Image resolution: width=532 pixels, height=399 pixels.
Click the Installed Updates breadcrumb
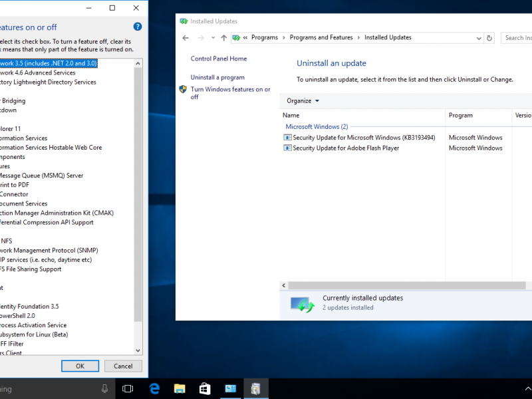pos(388,37)
